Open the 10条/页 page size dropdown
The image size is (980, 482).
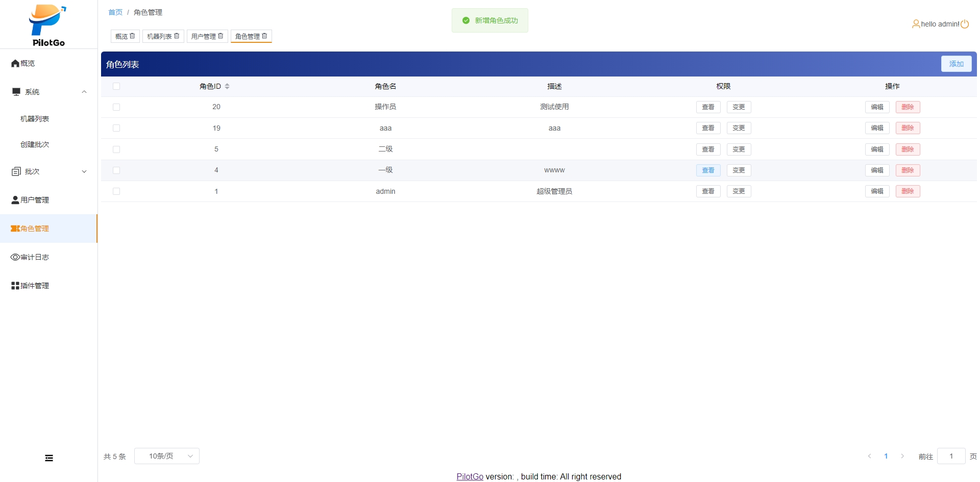[167, 456]
